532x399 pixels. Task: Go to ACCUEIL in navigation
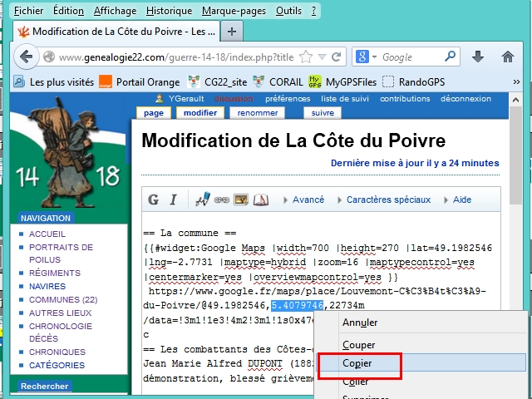tap(47, 234)
